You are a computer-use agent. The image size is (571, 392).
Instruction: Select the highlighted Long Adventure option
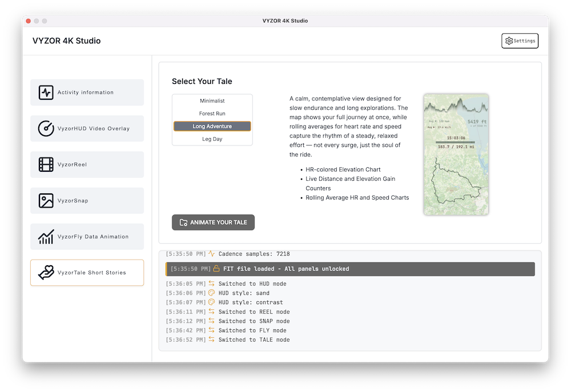pyautogui.click(x=212, y=126)
